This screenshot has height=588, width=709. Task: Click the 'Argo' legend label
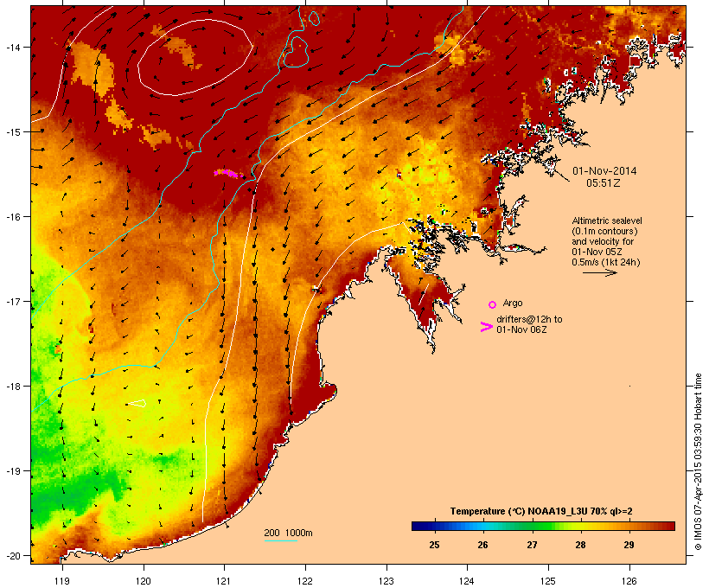pos(513,303)
